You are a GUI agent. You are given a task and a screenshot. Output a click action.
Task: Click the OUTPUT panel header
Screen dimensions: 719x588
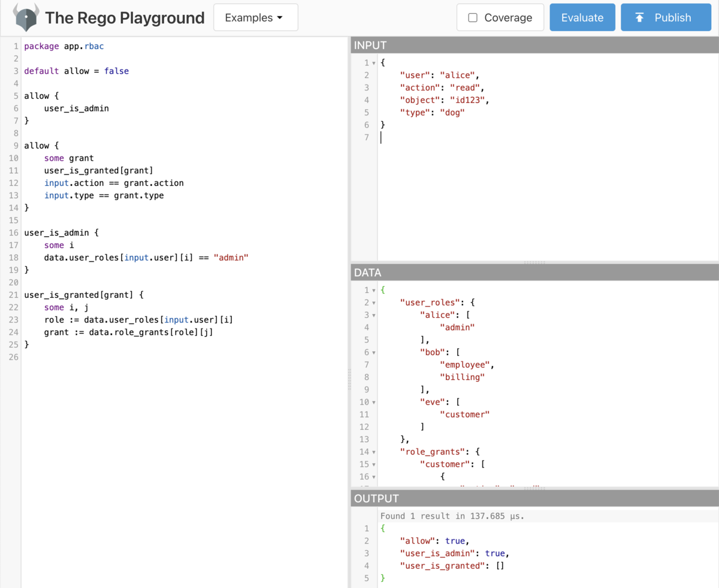coord(534,499)
